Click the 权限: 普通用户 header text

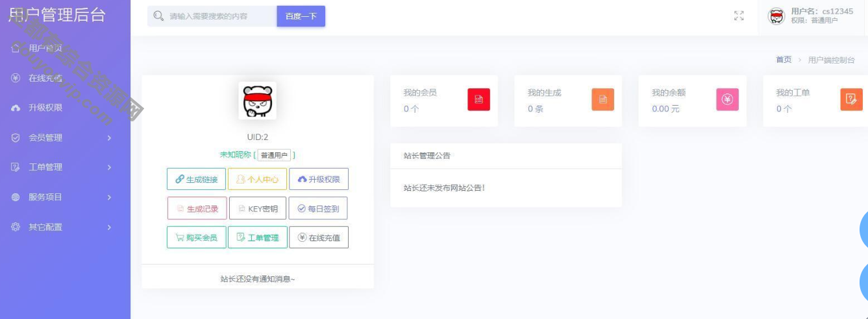814,21
